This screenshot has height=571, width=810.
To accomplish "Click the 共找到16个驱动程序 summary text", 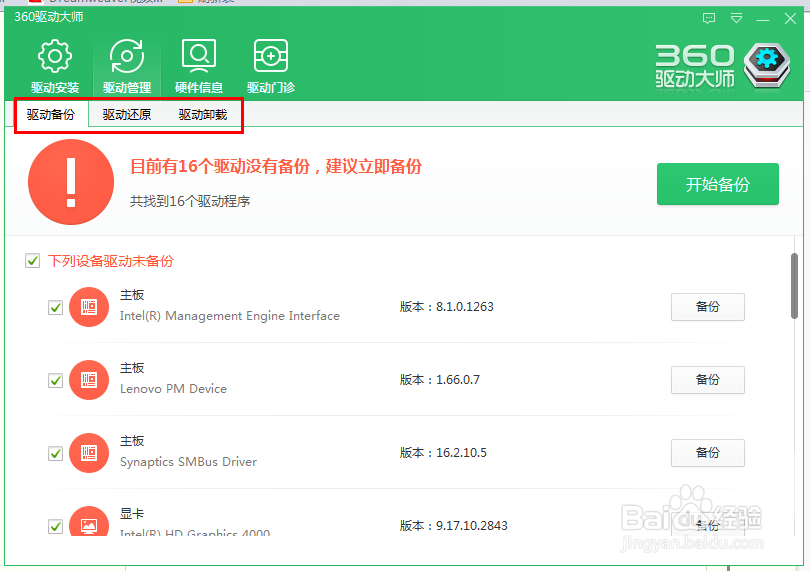I will click(x=190, y=201).
